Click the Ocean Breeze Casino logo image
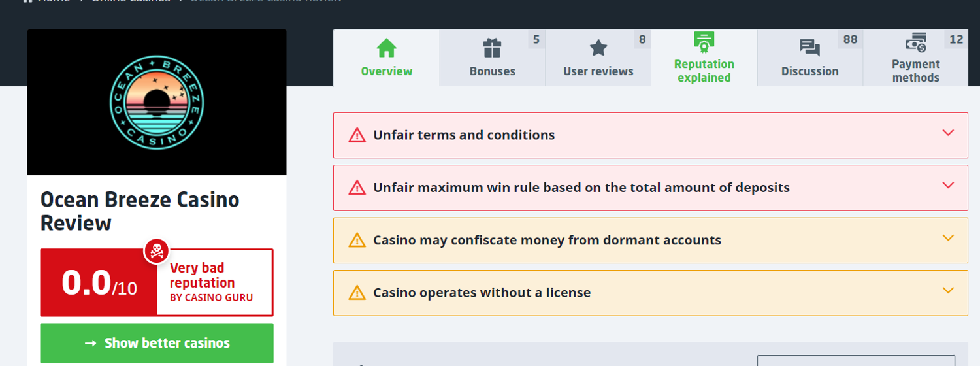Viewport: 980px width, 366px height. point(157,103)
